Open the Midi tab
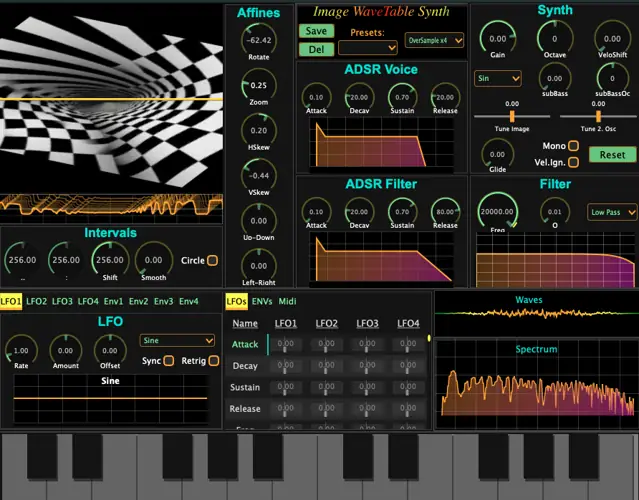639x500 pixels. pyautogui.click(x=287, y=301)
